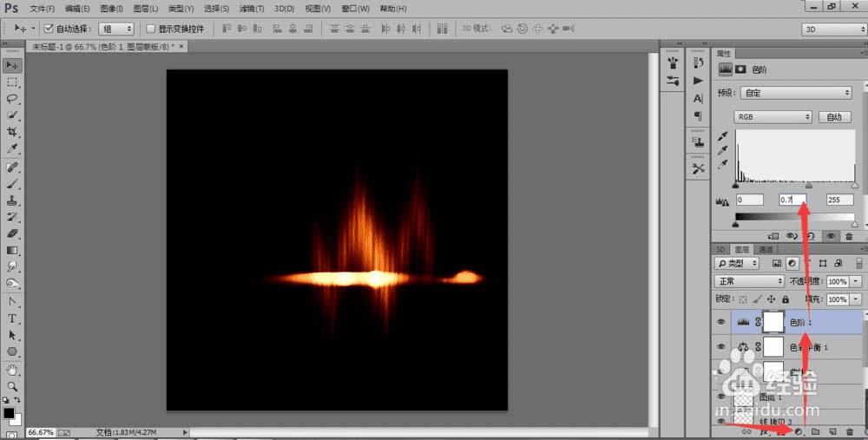The height and width of the screenshot is (440, 868).
Task: Open the Actions panel play icon
Action: click(x=698, y=81)
